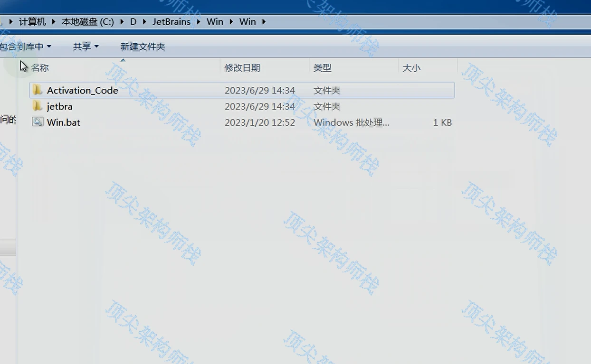Click the 类型 column header
Viewport: 591px width, 364px height.
tap(322, 68)
